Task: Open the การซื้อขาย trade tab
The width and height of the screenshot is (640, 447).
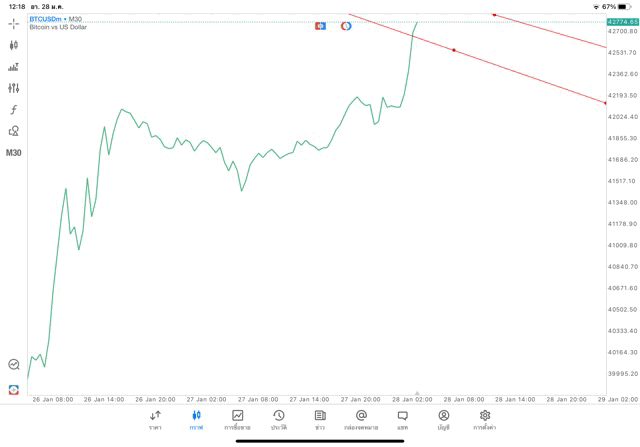Action: pyautogui.click(x=237, y=419)
